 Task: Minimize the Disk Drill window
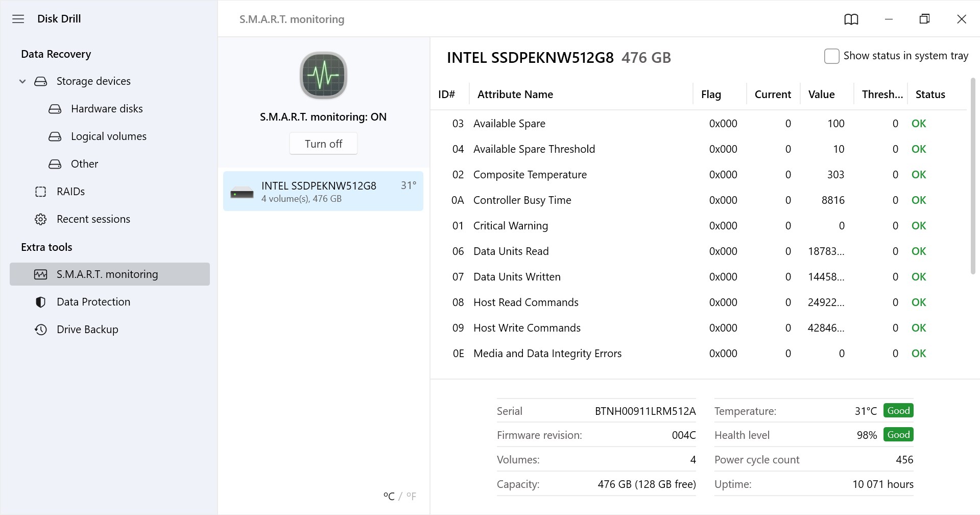click(889, 19)
